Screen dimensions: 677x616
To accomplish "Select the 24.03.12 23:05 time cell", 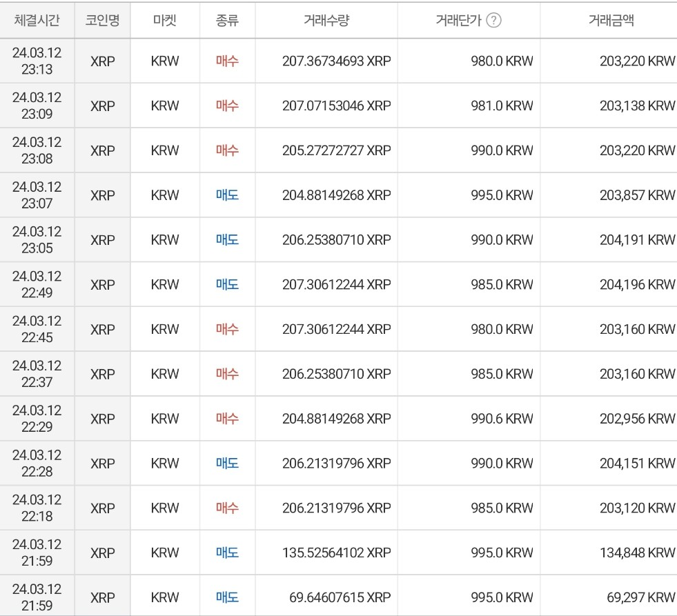I will (x=37, y=239).
